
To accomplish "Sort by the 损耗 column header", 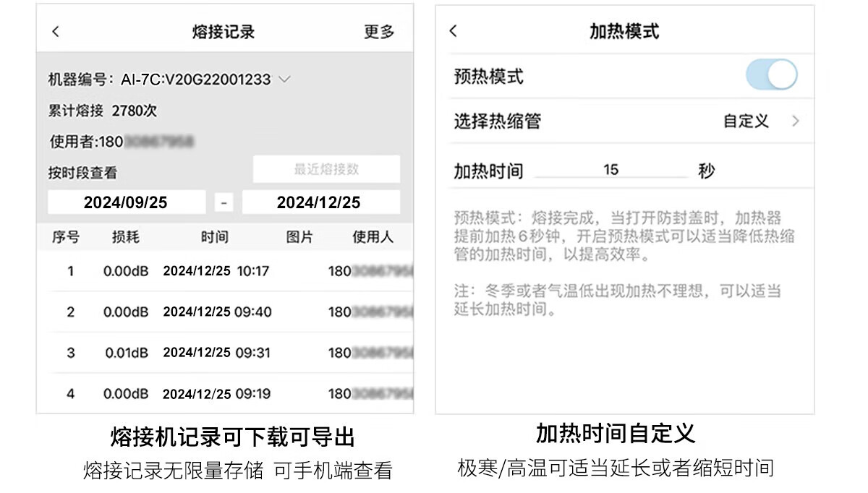I will (x=126, y=237).
